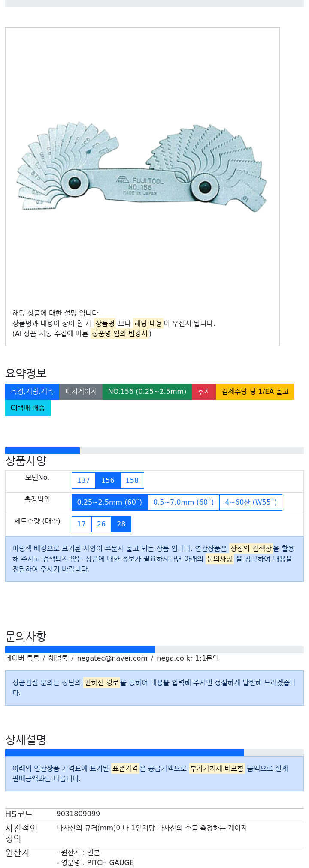This screenshot has height=868, width=309.
Task: Select the 측정,계량,계측 category tag
Action: (32, 392)
